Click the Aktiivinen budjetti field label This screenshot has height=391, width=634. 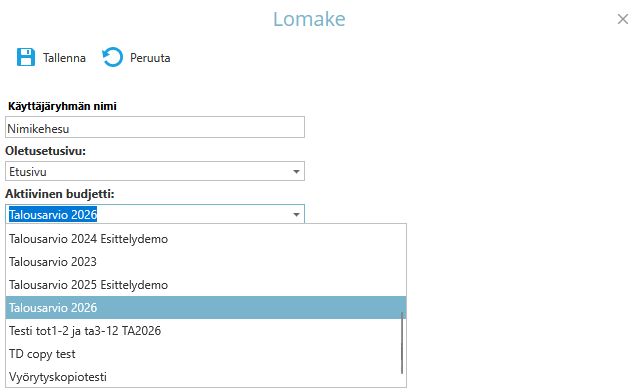(60, 194)
